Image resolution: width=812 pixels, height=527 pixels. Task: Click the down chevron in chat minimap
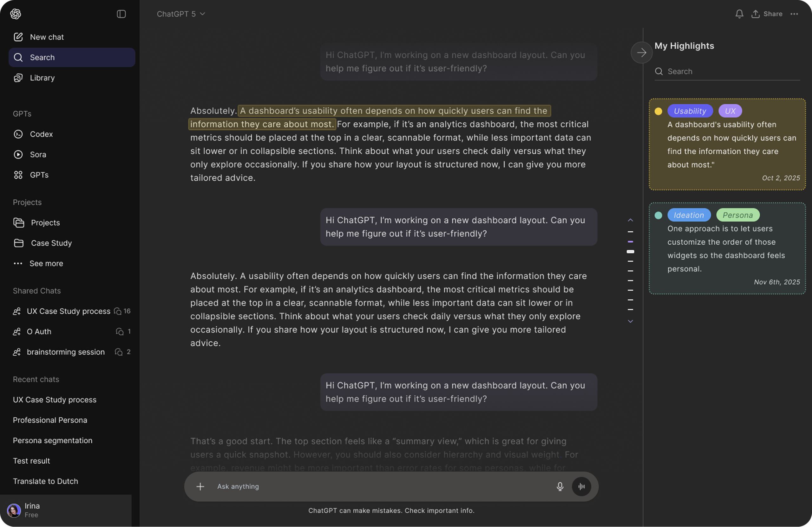point(630,321)
